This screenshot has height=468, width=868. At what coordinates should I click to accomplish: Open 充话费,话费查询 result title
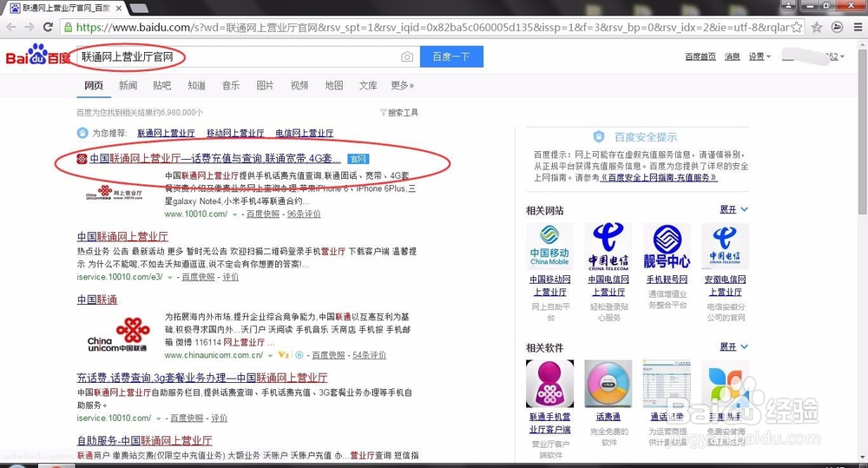click(202, 378)
